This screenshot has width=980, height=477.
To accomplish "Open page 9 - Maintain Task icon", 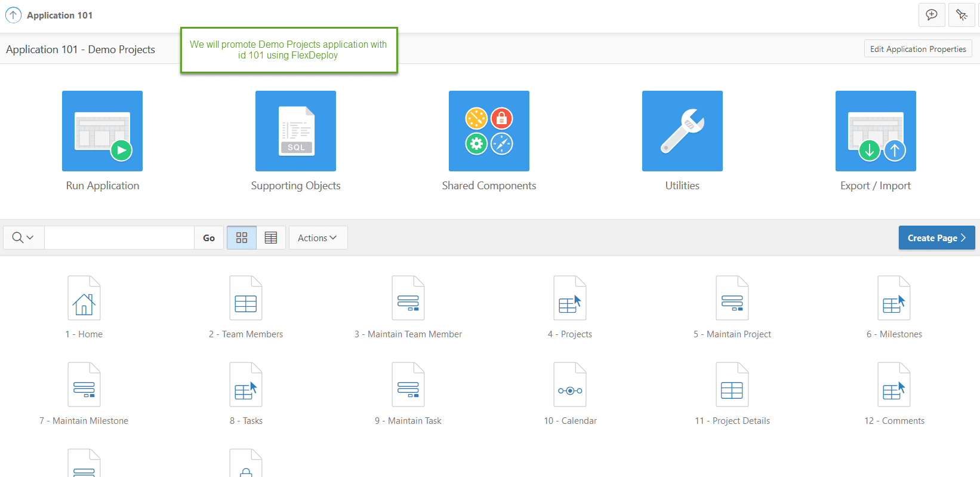I will (408, 384).
